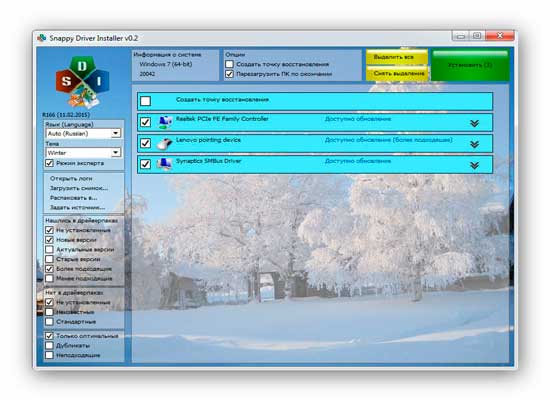550x400 pixels.
Task: Enable Дубликаты filter
Action: (x=49, y=346)
